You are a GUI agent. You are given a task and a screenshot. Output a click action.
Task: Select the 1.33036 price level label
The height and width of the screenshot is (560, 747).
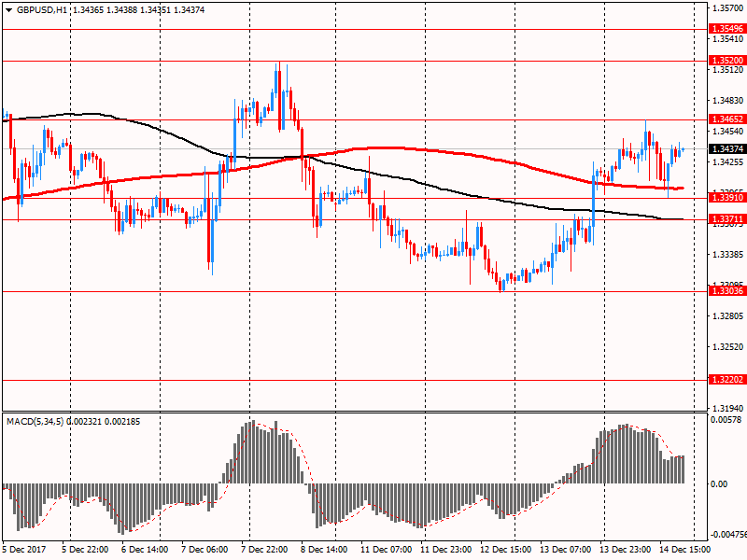click(727, 290)
